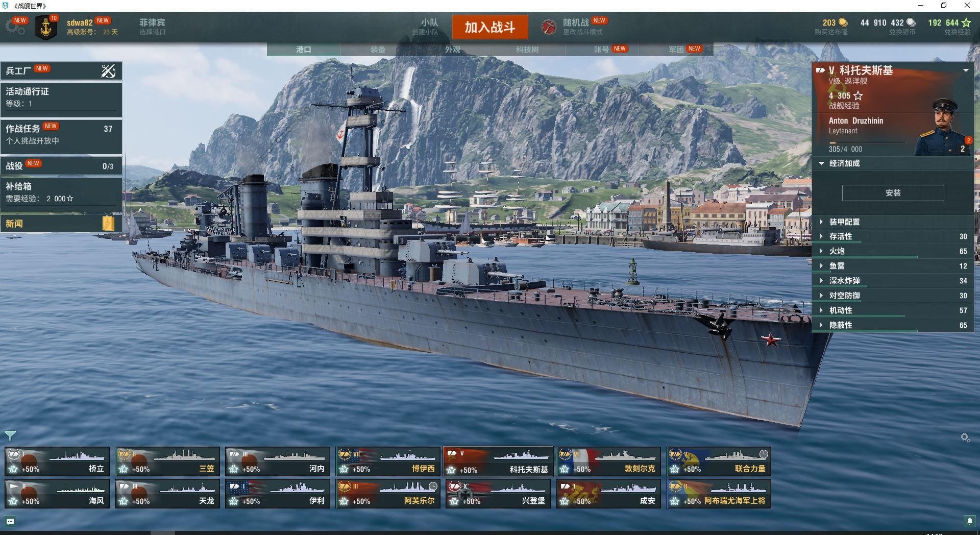Screen dimensions: 980x535
Task: Expand the 火炮 artillery stats row
Action: 893,251
